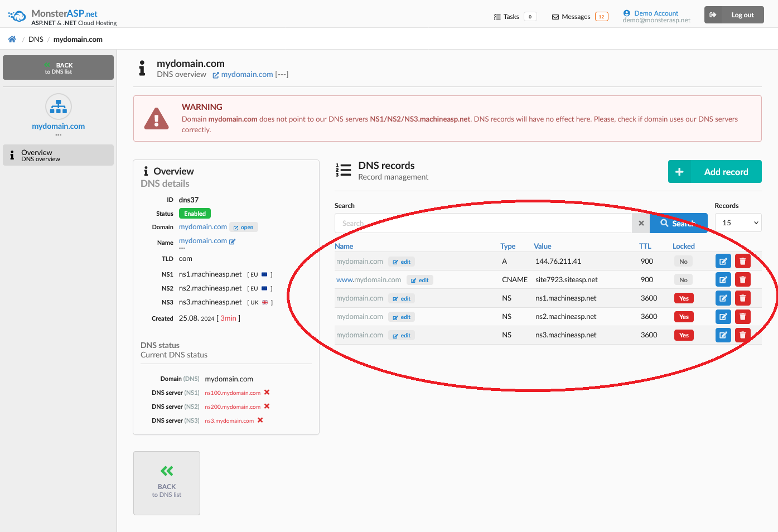Click edit tag on ns3.machineasp.net row
Screen dimensions: 778x532
402,335
